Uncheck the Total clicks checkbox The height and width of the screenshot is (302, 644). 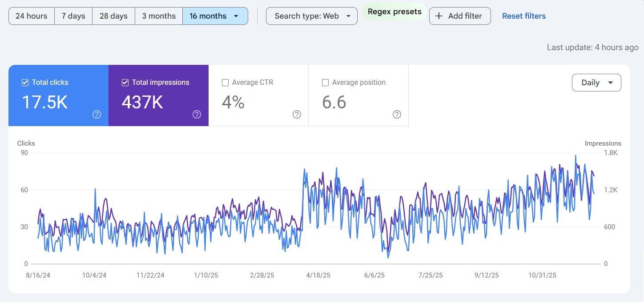[x=25, y=83]
